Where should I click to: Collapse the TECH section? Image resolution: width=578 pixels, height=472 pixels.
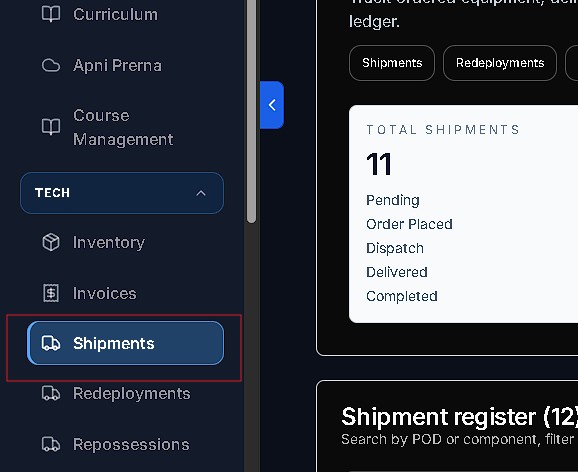point(122,193)
